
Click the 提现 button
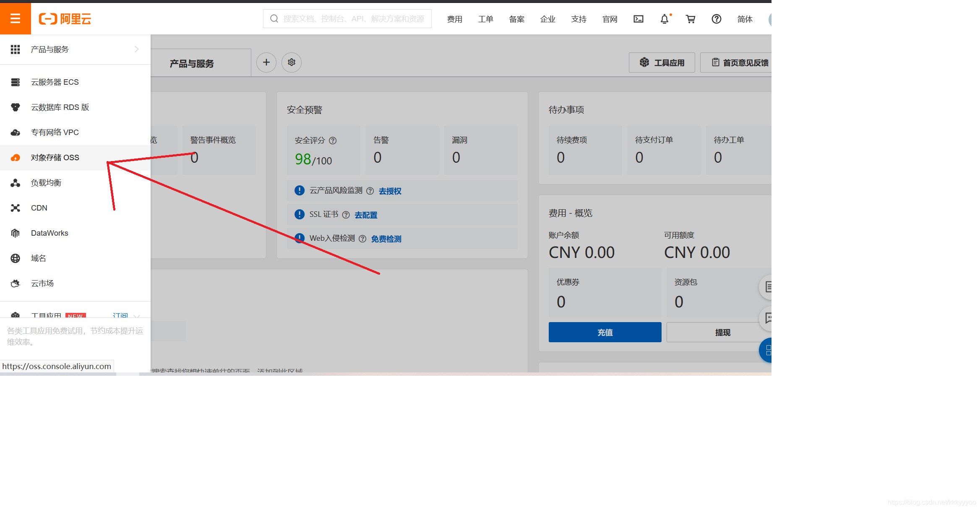pos(722,332)
